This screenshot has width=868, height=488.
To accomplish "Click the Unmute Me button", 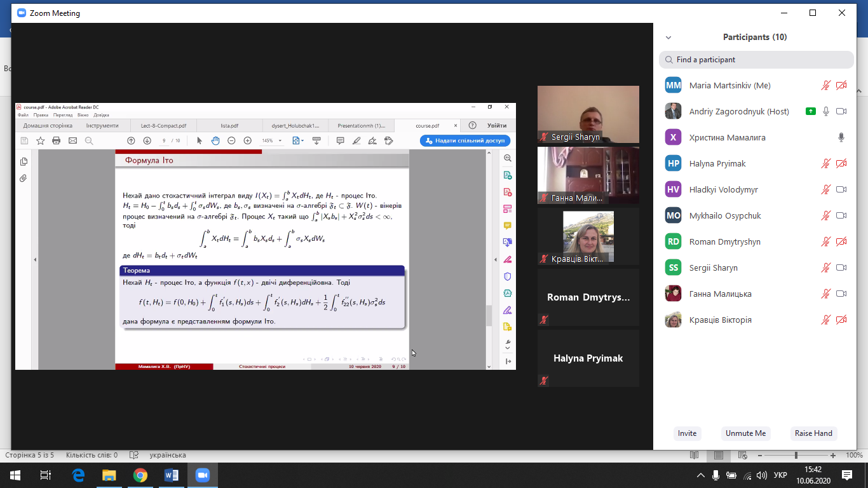I will point(745,433).
